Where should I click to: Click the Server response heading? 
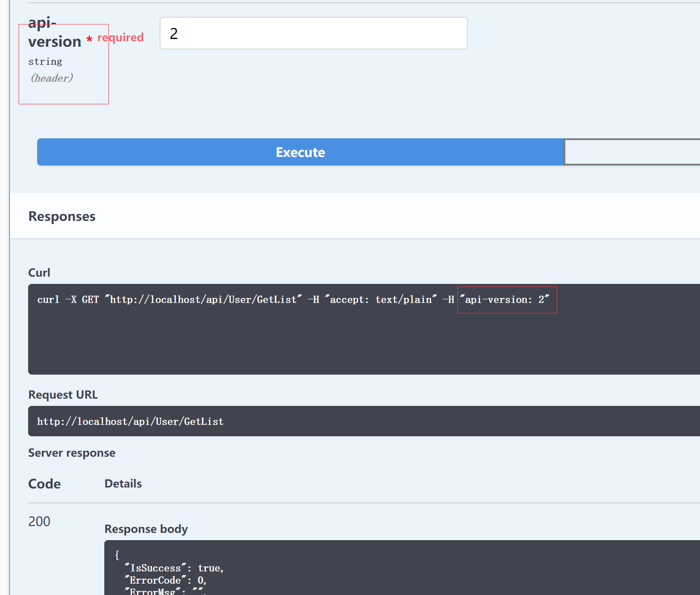(72, 453)
